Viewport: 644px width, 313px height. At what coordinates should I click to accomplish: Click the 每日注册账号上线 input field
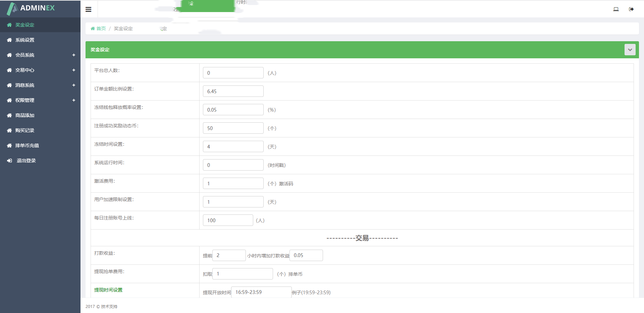pos(228,220)
